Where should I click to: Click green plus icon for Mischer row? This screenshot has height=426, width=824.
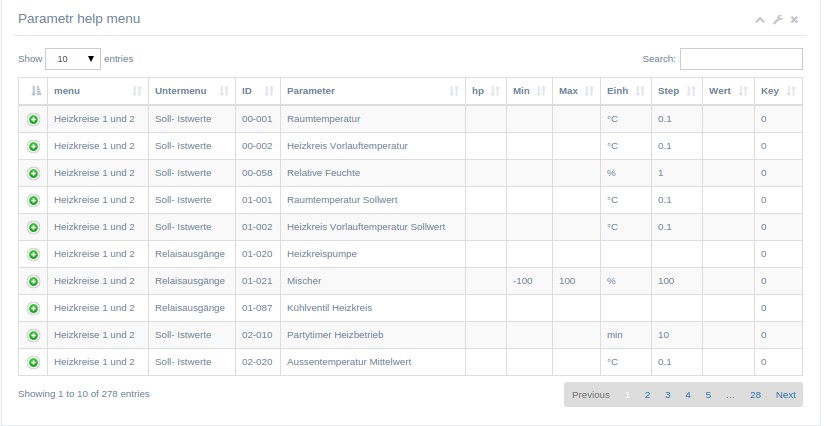[x=33, y=282]
